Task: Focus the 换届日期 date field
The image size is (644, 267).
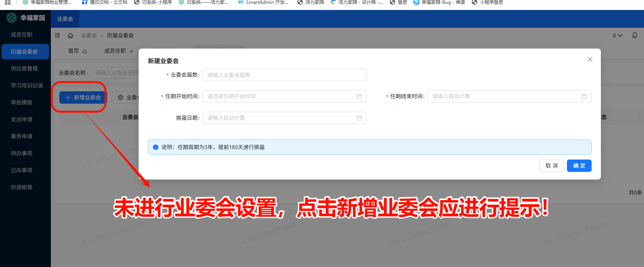Action: tap(285, 118)
